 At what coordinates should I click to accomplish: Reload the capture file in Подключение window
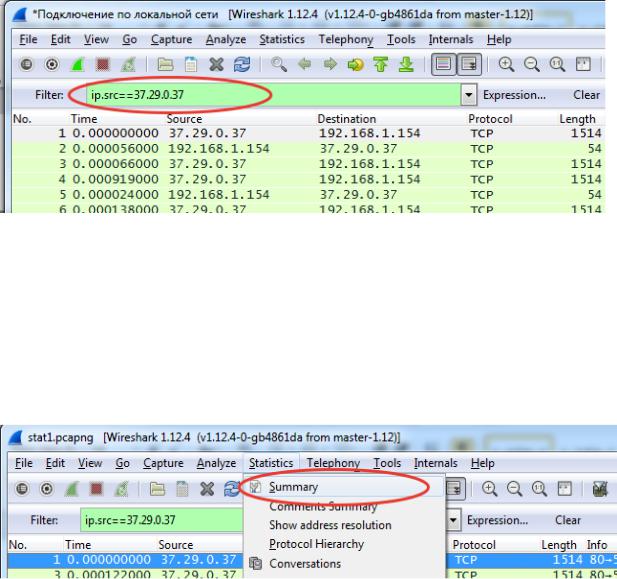click(x=242, y=64)
